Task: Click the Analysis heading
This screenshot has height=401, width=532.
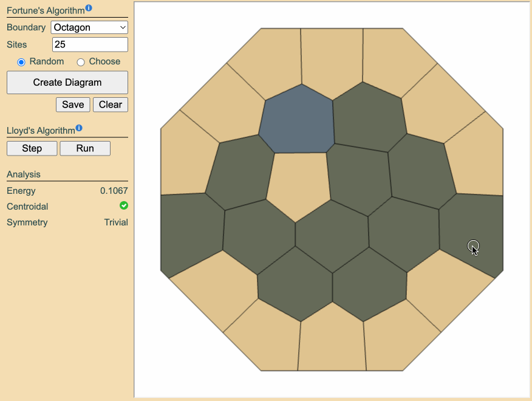Action: point(24,174)
